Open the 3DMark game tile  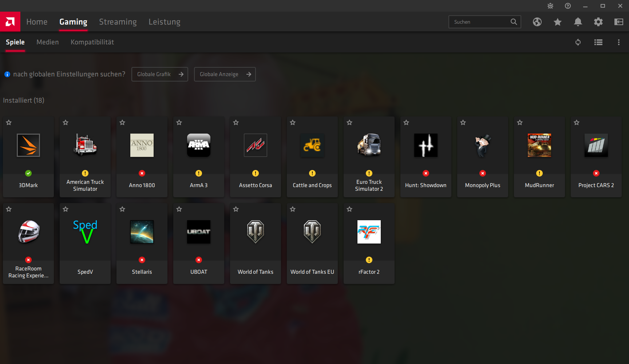point(28,157)
